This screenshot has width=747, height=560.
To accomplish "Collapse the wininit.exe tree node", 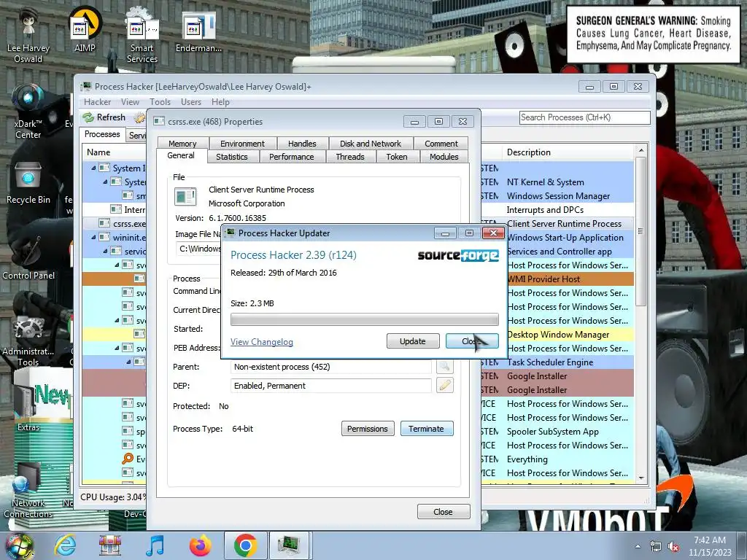I will [x=93, y=237].
